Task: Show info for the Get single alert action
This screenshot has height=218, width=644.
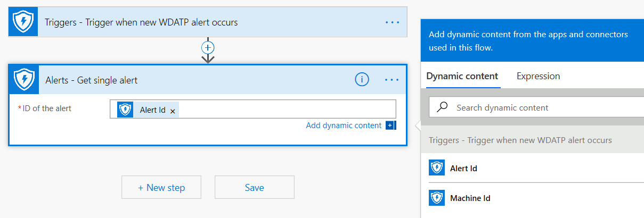Action: (x=362, y=80)
